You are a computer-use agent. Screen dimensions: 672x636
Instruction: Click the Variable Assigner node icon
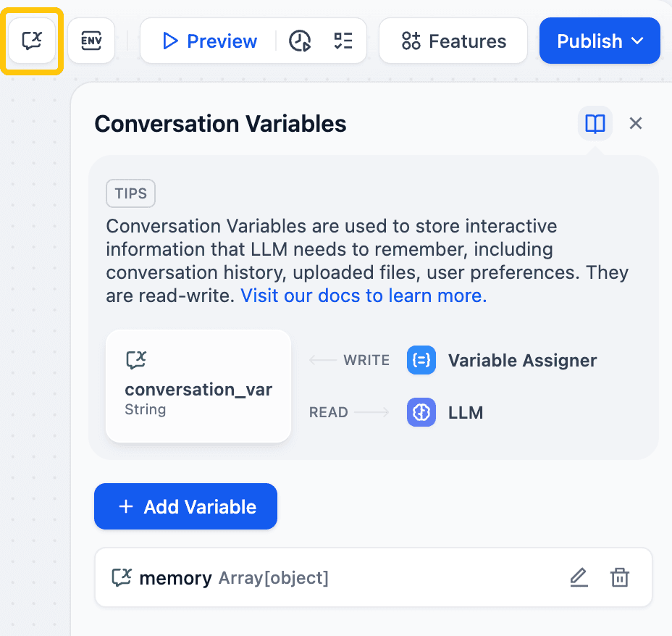coord(421,360)
